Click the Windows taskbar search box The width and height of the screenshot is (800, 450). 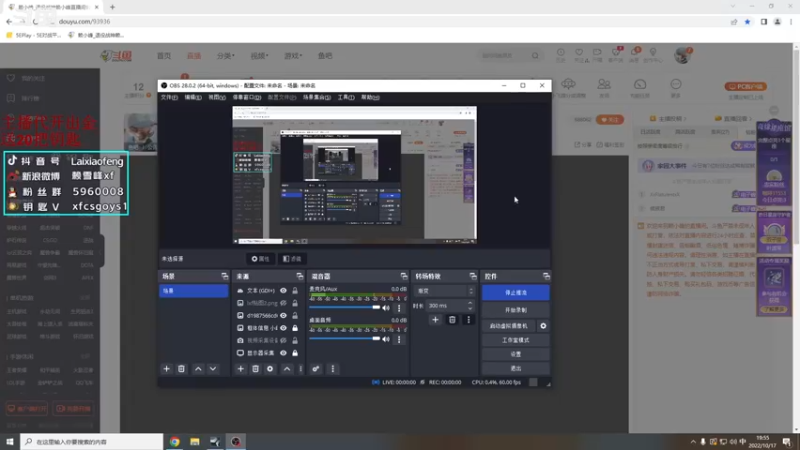pos(92,442)
